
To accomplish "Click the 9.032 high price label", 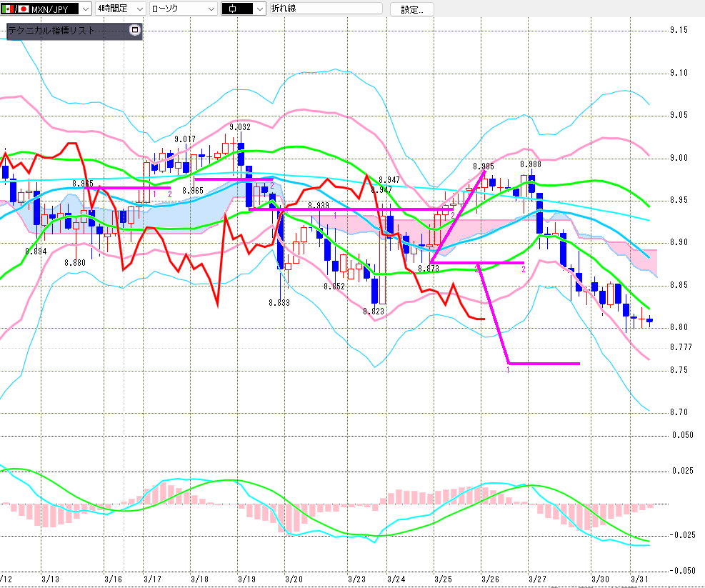I will pyautogui.click(x=240, y=126).
